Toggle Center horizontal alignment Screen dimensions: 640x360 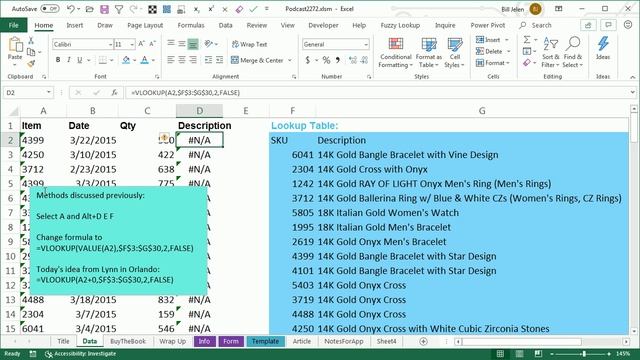182,60
